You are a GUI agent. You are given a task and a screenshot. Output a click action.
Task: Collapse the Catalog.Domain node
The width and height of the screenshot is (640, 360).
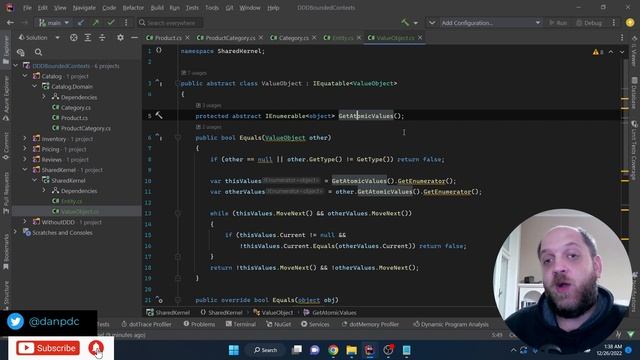[x=35, y=87]
